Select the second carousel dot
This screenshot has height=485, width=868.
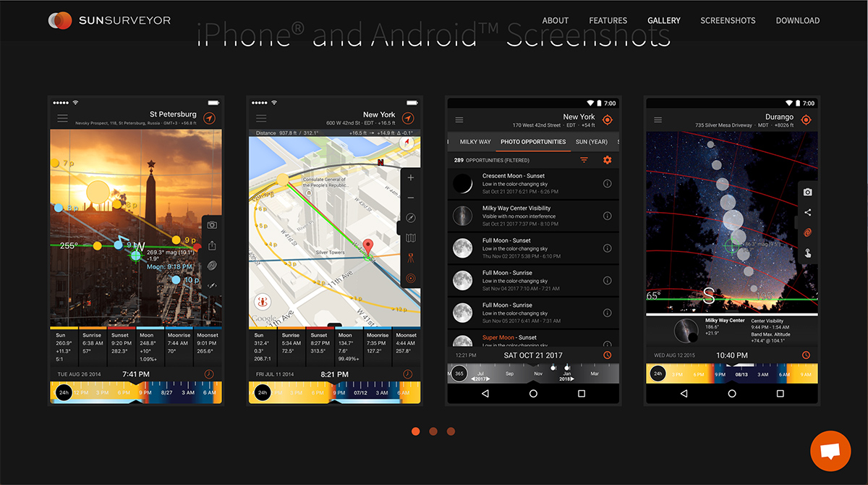tap(433, 431)
